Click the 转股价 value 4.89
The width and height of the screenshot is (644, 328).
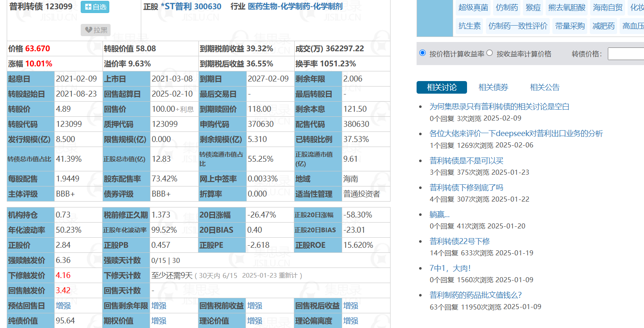[x=63, y=109]
